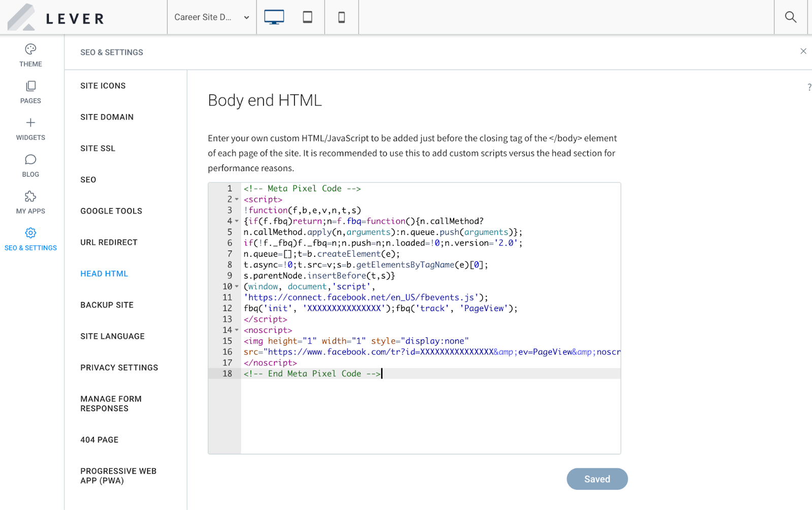Click the SEO & SETTINGS panel title
Image resolution: width=812 pixels, height=510 pixels.
click(112, 52)
